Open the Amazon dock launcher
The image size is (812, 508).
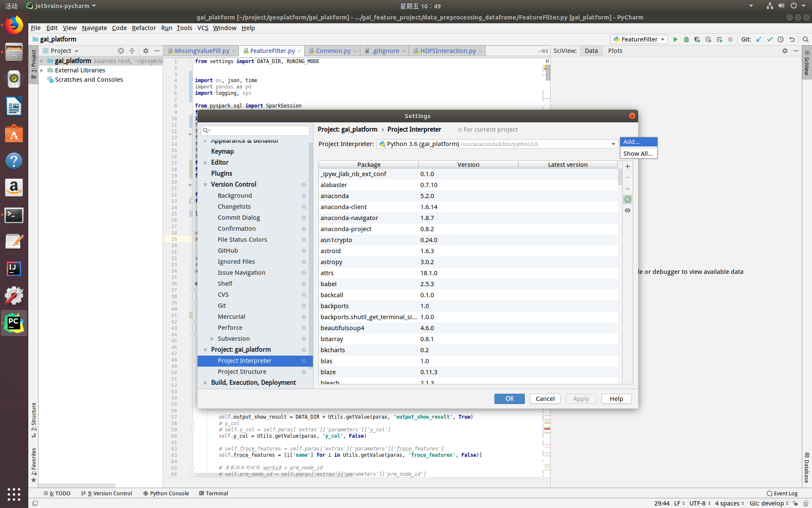14,188
